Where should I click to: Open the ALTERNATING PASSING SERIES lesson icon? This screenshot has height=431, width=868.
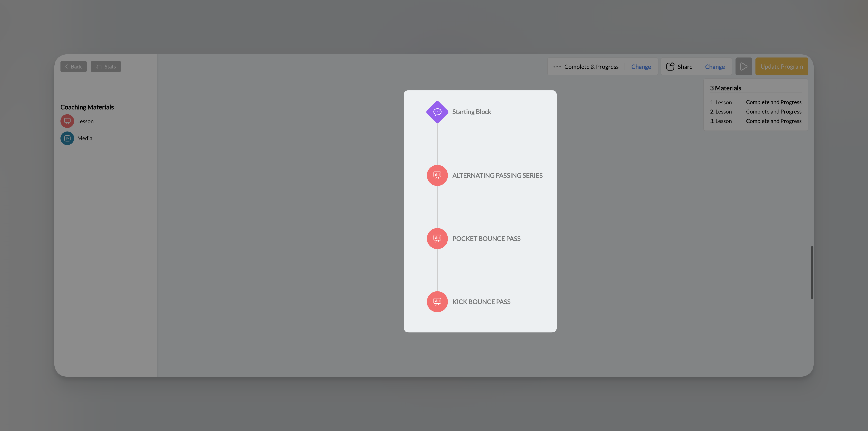(437, 175)
